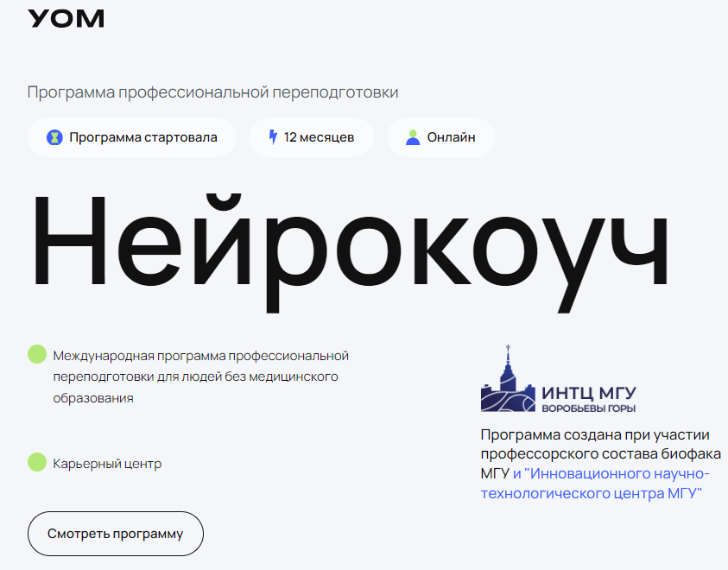Click the green bullet beside Карьерный центр
Viewport: 728px width, 570px height.
pos(36,463)
